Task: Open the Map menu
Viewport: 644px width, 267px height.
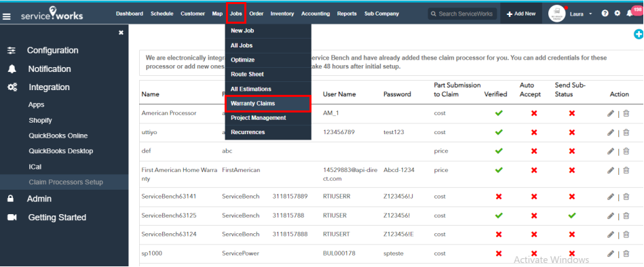Action: [x=217, y=14]
